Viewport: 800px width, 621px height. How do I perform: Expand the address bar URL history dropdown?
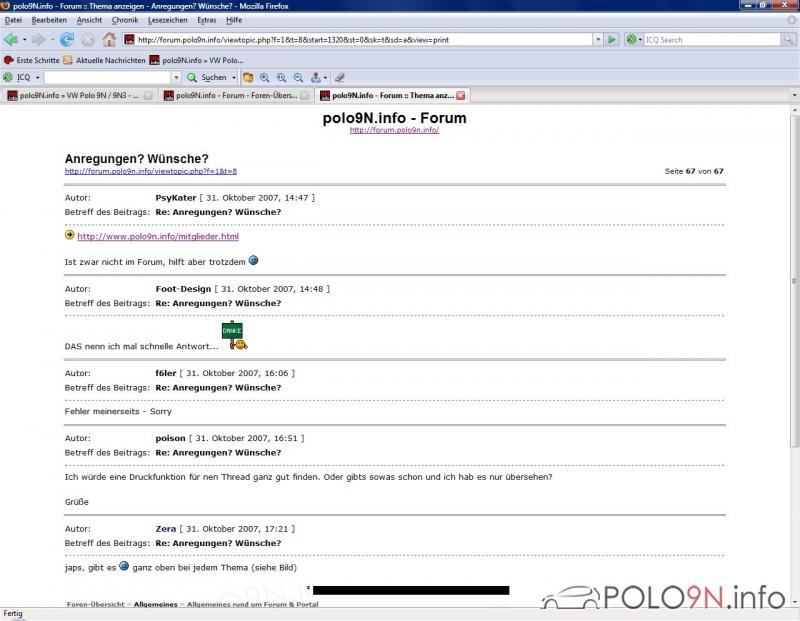(x=597, y=40)
